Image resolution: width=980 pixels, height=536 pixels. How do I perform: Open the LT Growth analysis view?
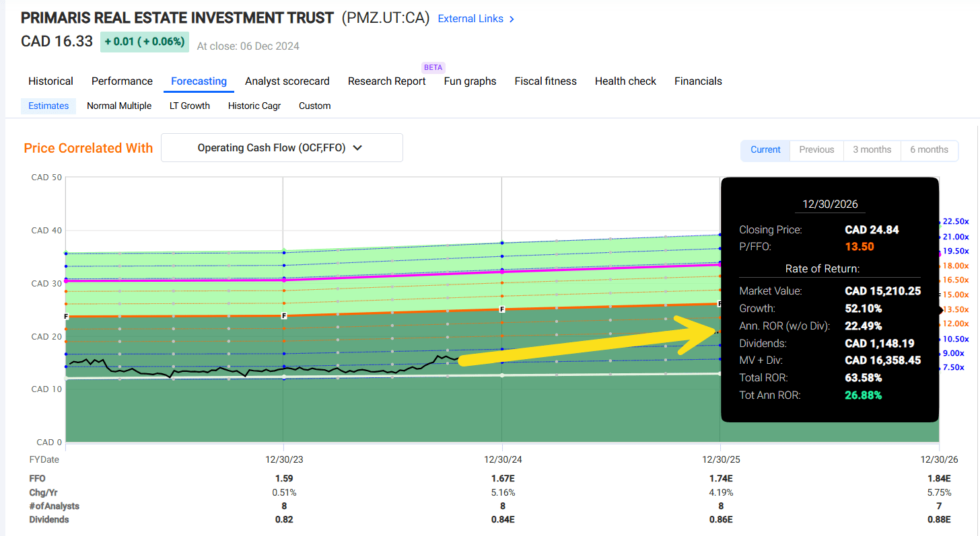pos(189,106)
